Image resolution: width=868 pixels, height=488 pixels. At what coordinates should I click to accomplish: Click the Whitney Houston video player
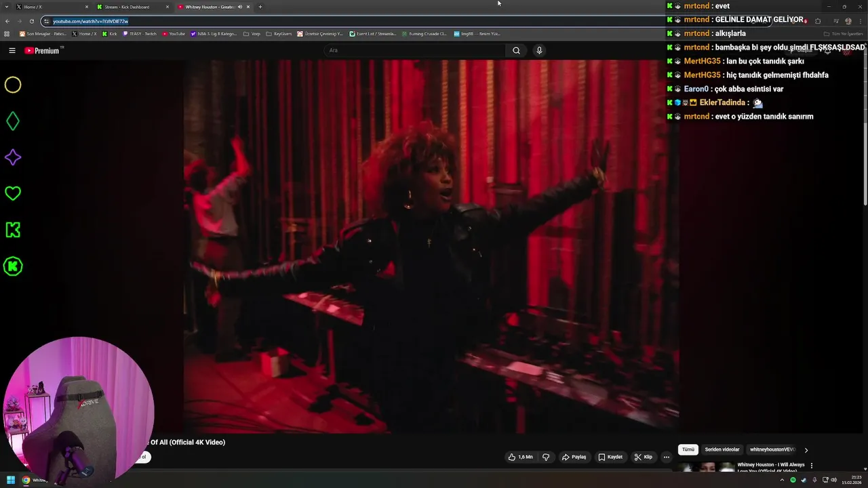[431, 246]
